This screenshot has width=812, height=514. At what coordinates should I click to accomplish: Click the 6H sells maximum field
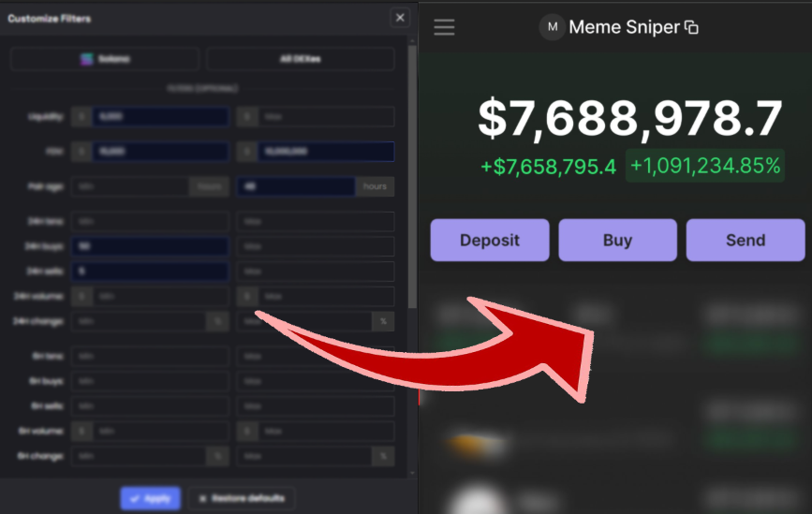[316, 406]
